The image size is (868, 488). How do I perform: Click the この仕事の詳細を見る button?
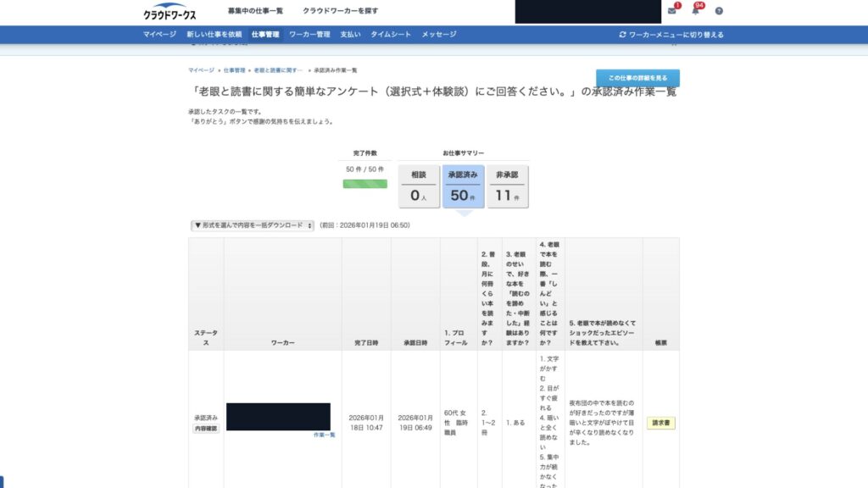pyautogui.click(x=637, y=78)
